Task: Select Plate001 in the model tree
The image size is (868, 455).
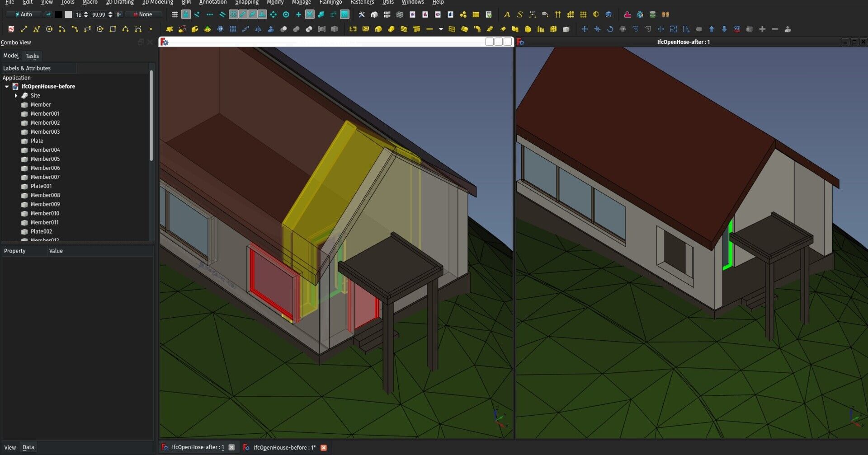Action: pos(41,186)
